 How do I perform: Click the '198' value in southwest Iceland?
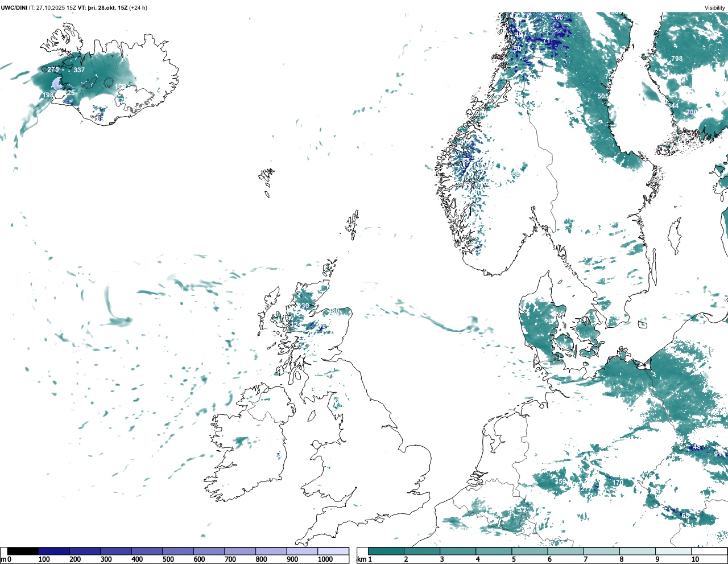[48, 95]
